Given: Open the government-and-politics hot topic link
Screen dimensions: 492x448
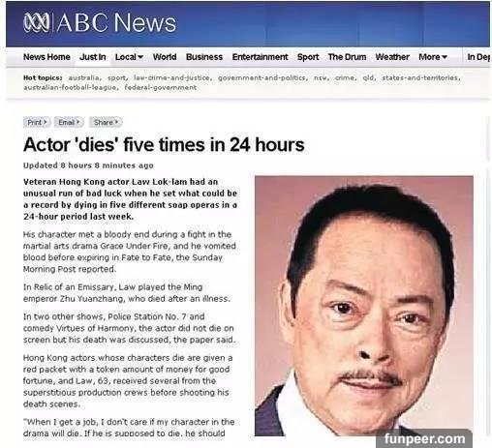Looking at the screenshot, I should coord(261,77).
